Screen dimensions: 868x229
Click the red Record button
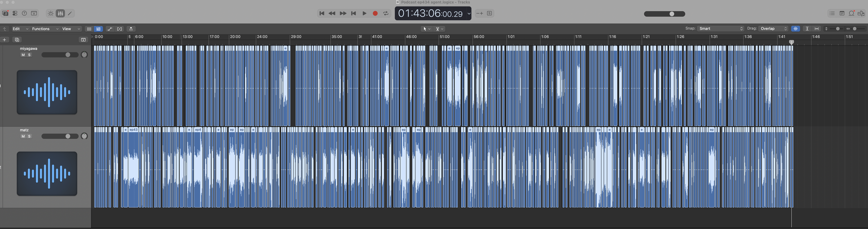pyautogui.click(x=375, y=13)
